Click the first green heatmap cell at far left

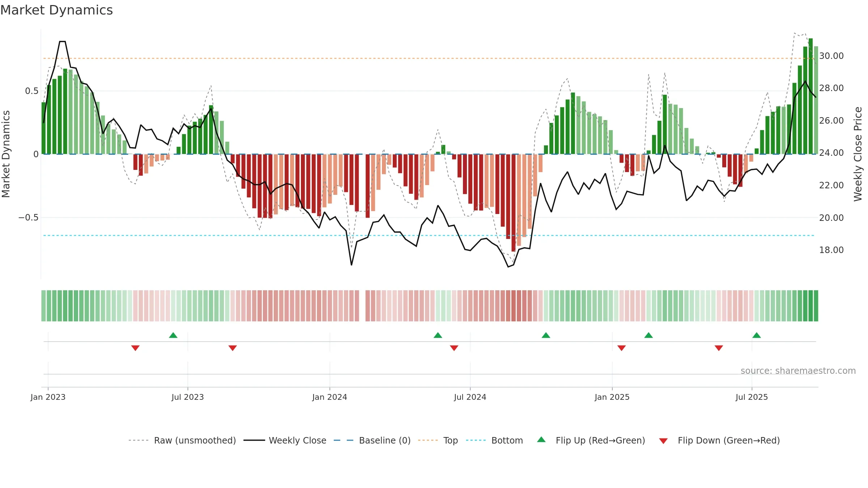(x=43, y=305)
